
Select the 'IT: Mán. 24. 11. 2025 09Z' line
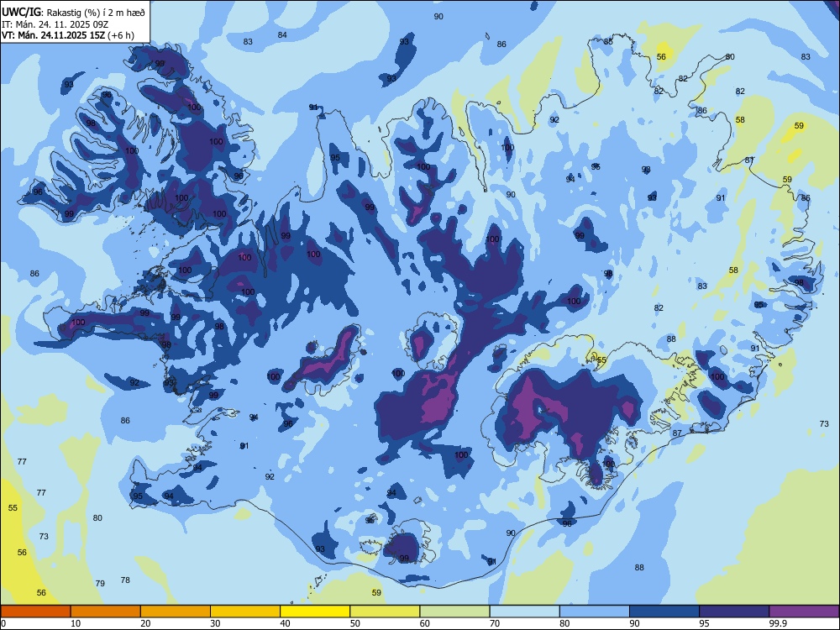coord(55,24)
